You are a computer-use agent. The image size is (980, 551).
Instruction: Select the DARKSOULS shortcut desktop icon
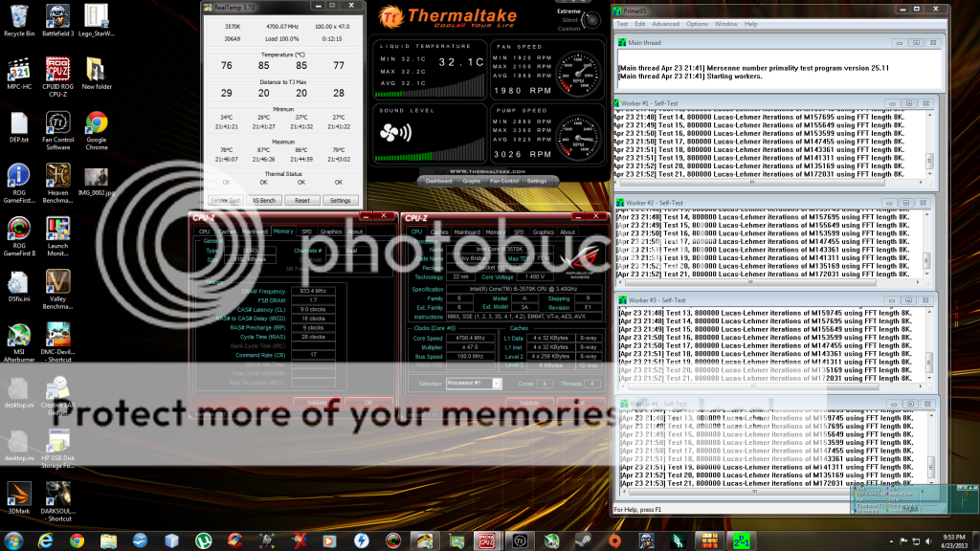(57, 502)
